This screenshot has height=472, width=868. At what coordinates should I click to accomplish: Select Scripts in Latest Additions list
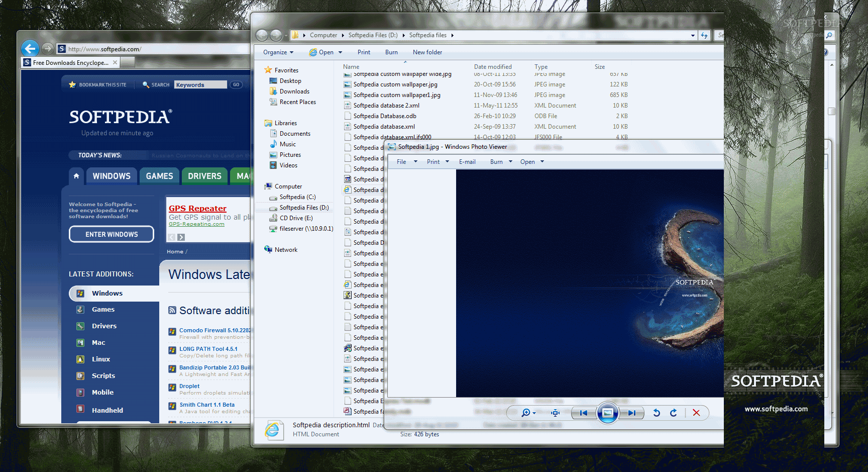click(x=103, y=376)
